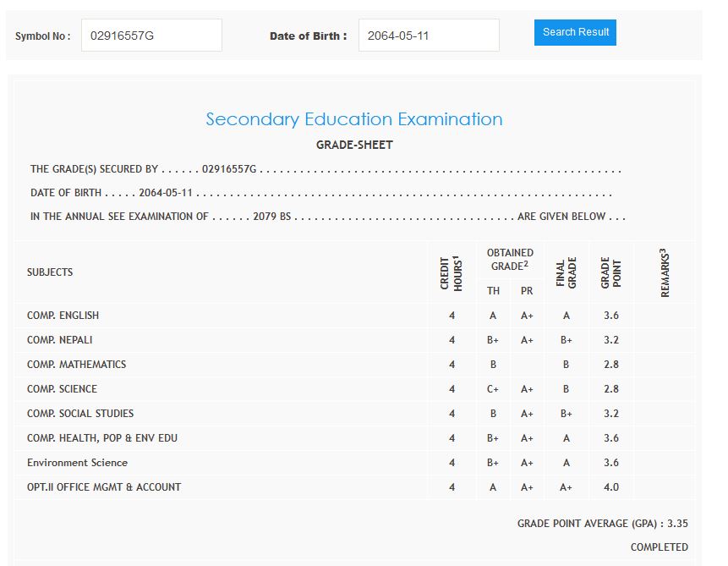Click the CREDIT HOURS column header
Image resolution: width=728 pixels, height=566 pixels.
tap(452, 273)
